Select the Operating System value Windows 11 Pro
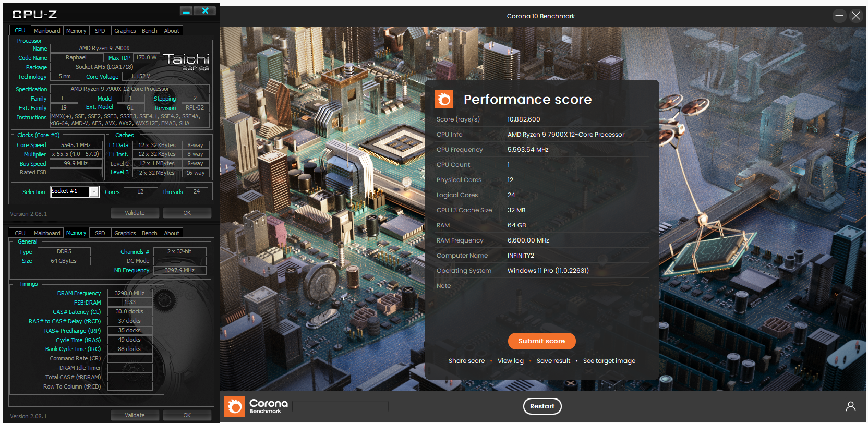The image size is (868, 423). [x=548, y=271]
